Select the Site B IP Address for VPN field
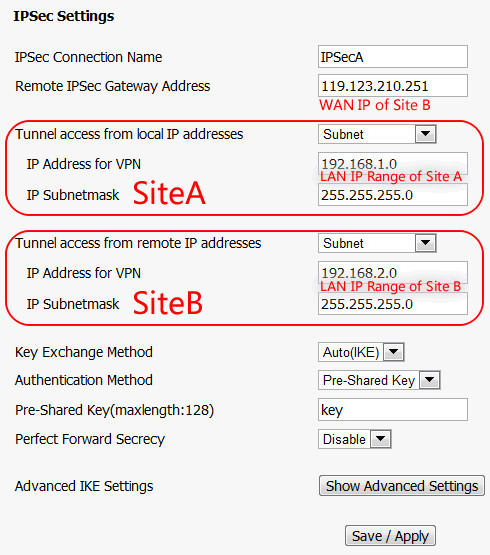 tap(393, 272)
